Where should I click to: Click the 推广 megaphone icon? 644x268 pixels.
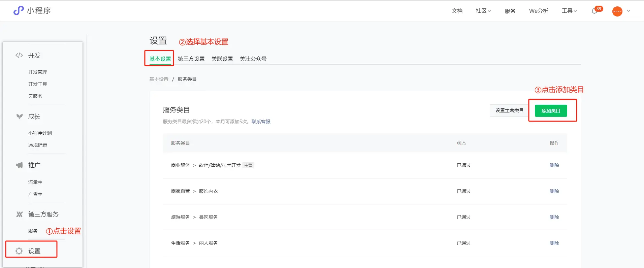(x=20, y=165)
